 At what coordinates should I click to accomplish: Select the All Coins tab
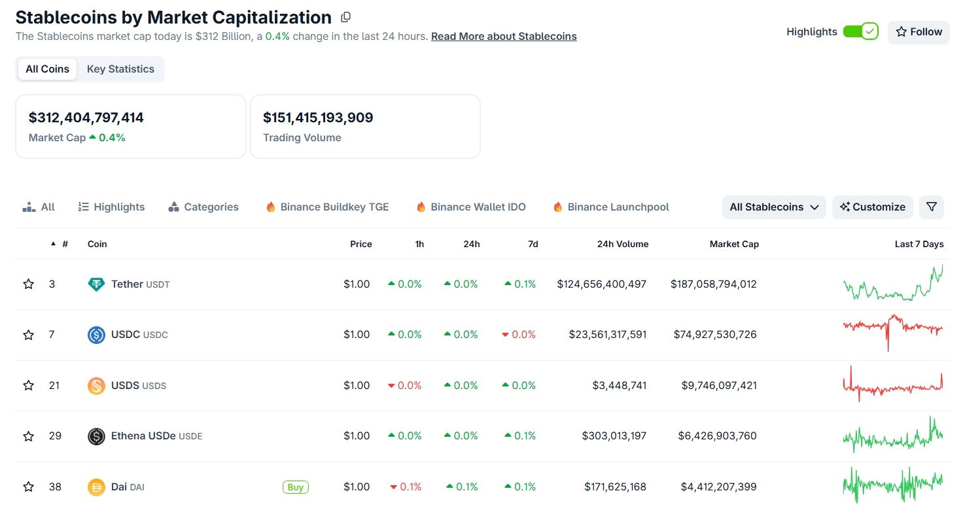click(x=46, y=69)
